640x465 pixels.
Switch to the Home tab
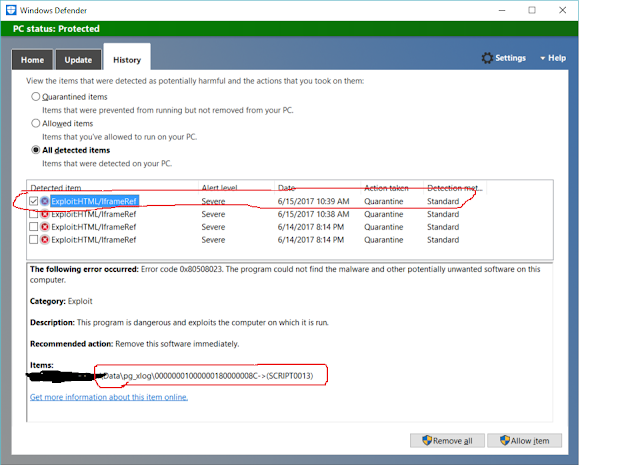[32, 60]
